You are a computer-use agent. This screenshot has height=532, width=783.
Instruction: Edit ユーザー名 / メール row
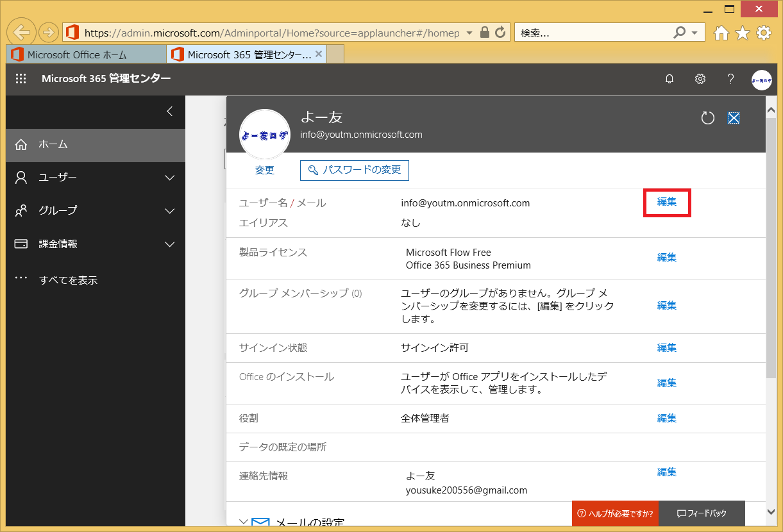tap(667, 201)
